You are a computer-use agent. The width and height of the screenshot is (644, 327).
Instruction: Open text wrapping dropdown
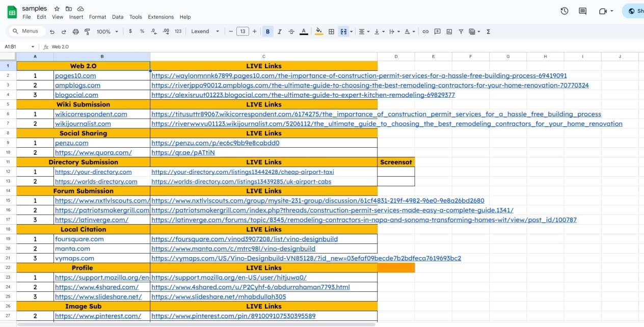tap(394, 32)
